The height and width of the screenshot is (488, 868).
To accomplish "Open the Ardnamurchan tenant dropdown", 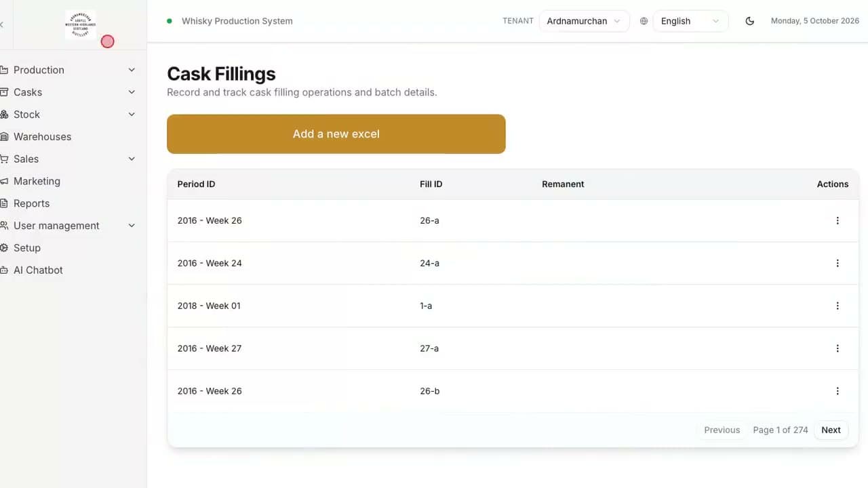I will (x=584, y=21).
